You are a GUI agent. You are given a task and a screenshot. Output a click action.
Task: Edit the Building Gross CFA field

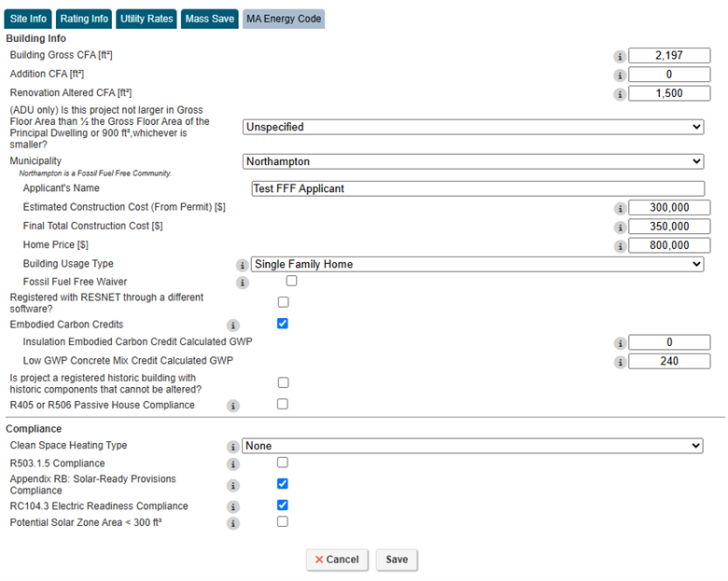point(669,56)
